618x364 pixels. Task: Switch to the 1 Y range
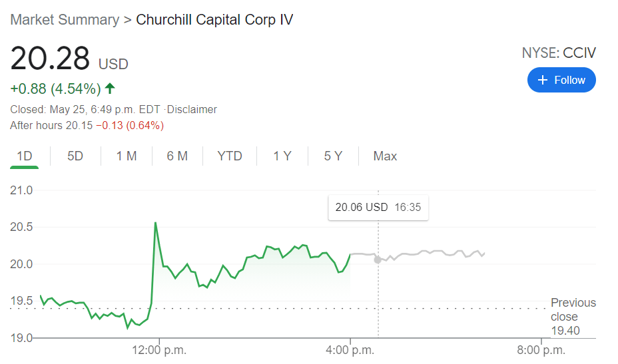(282, 156)
